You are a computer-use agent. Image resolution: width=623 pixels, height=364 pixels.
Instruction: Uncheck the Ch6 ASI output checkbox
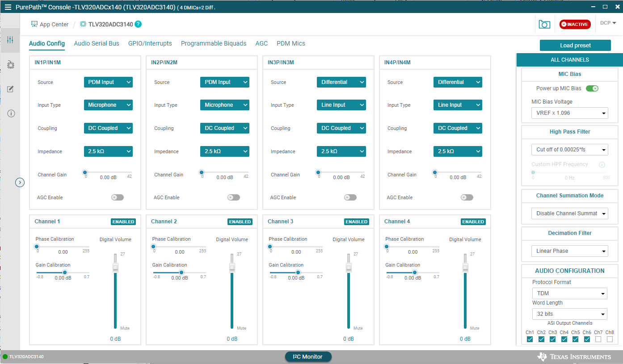[x=587, y=339]
